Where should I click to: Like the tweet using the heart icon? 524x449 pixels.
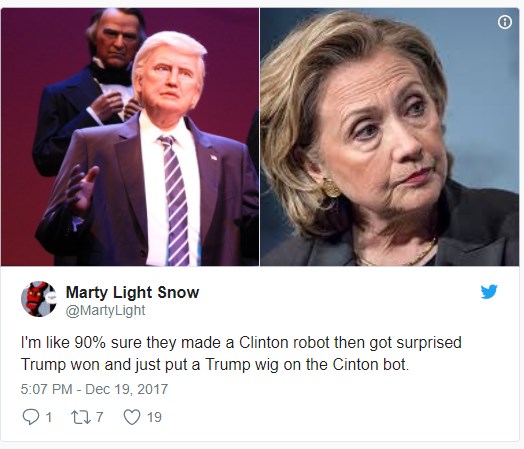[132, 417]
